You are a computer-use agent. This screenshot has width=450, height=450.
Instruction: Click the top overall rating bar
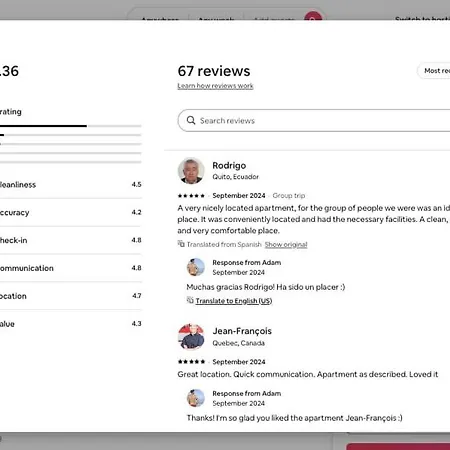tap(71, 126)
